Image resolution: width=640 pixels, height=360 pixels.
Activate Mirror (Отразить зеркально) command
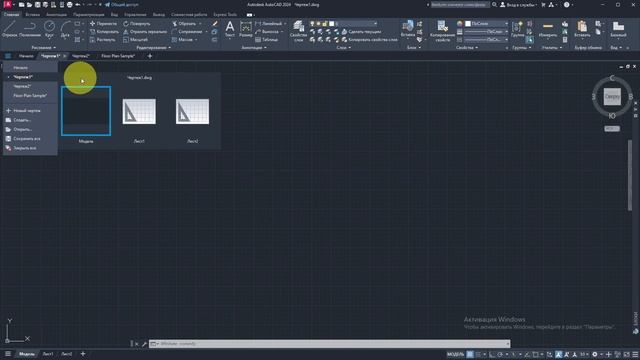[x=145, y=31]
